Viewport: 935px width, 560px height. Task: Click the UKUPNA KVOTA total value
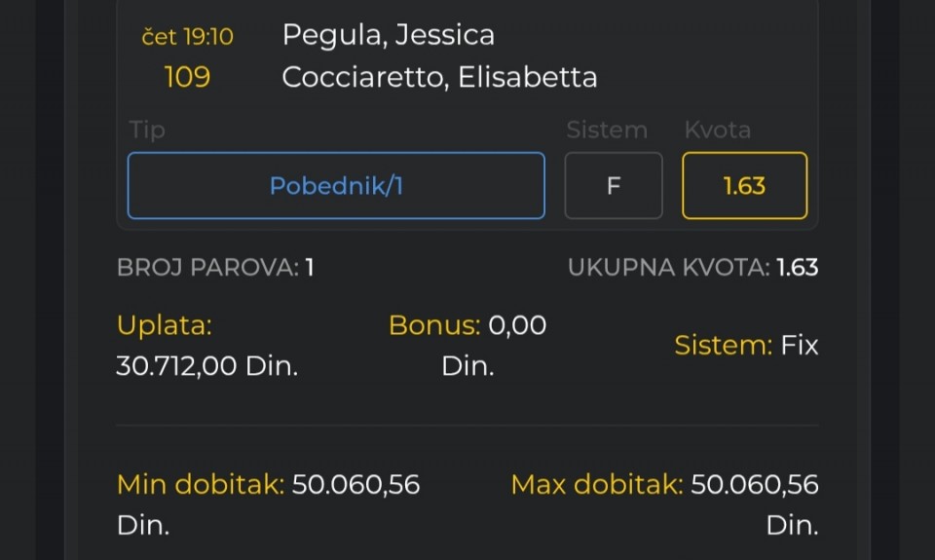tap(797, 267)
